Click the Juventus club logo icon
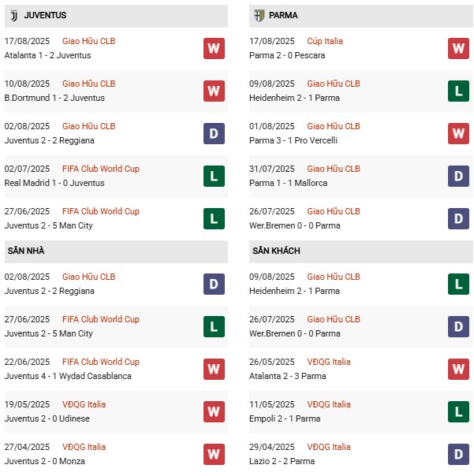474x476 pixels. tap(14, 16)
